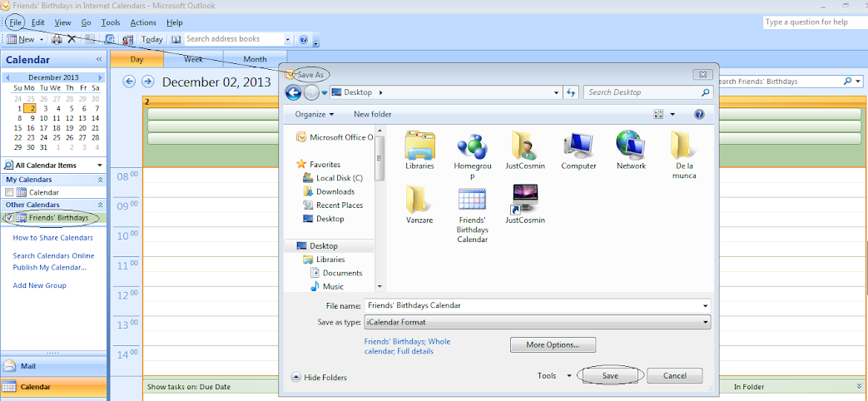The width and height of the screenshot is (868, 401).
Task: Click New folder in Save As dialog
Action: (373, 115)
